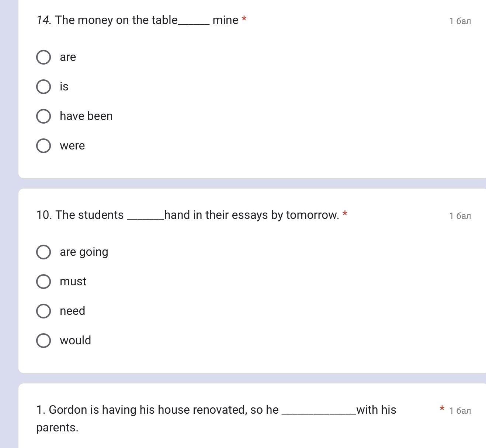486x448 pixels.
Task: Choose the "is" radio circle
Action: coord(44,87)
